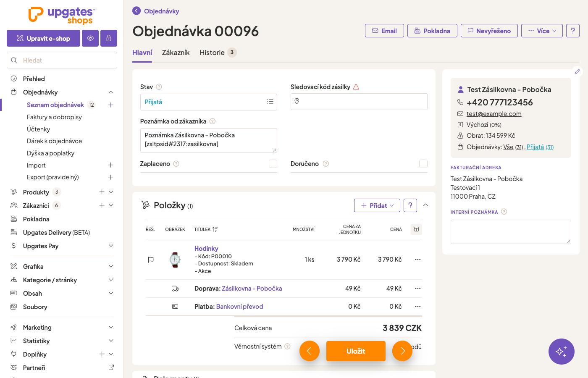Switch to the Zákazník tab
The image size is (588, 378).
[176, 52]
